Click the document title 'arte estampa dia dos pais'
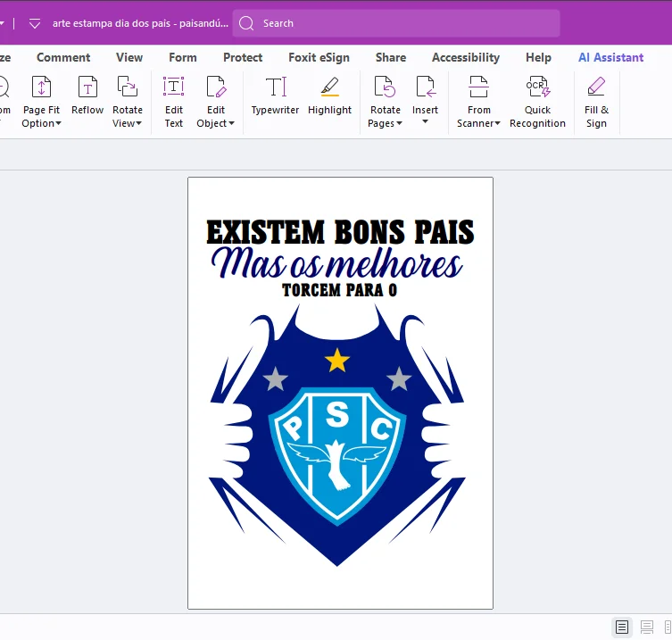 pyautogui.click(x=141, y=23)
